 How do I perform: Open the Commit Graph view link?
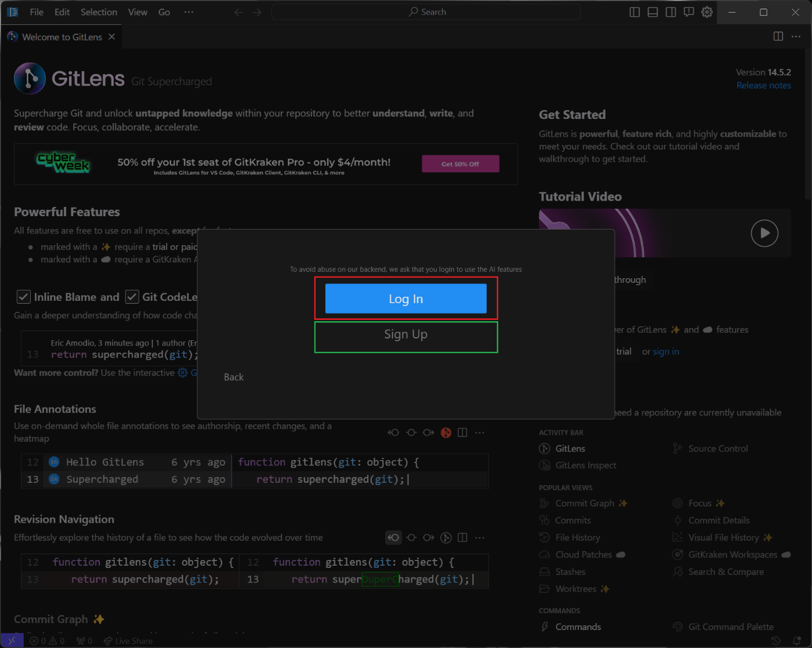coord(583,503)
